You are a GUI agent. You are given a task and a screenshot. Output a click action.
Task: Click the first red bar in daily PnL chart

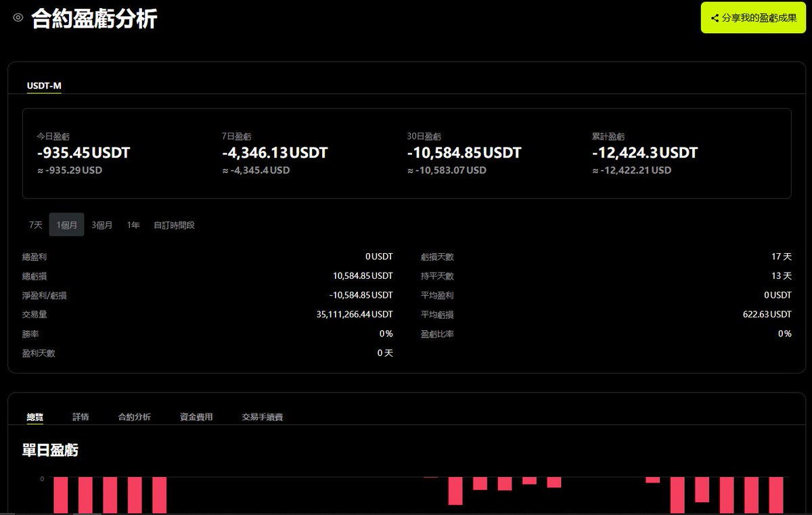(61, 495)
